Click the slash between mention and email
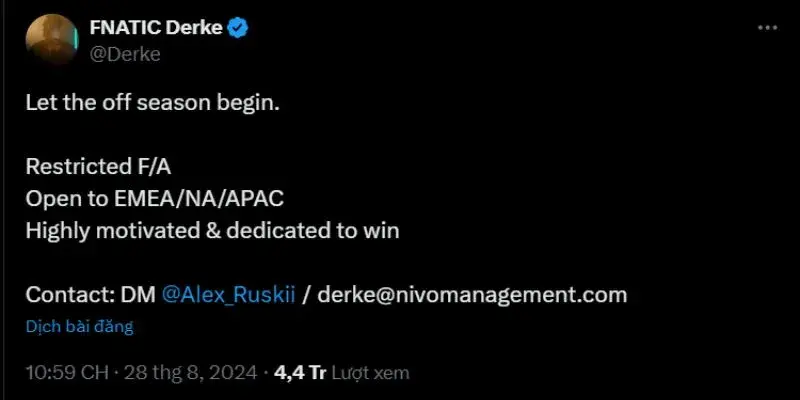Viewport: 800px width, 400px height. pos(308,295)
